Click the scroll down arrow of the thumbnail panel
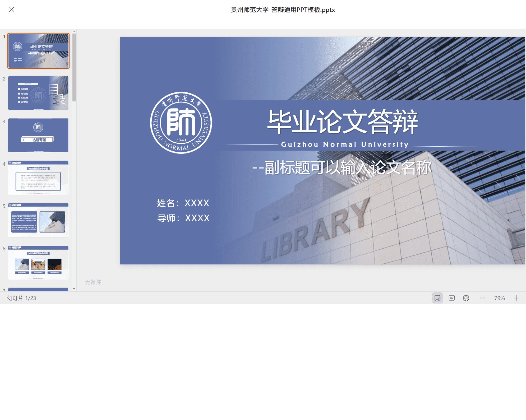Viewport: 526px width, 420px height. point(74,289)
